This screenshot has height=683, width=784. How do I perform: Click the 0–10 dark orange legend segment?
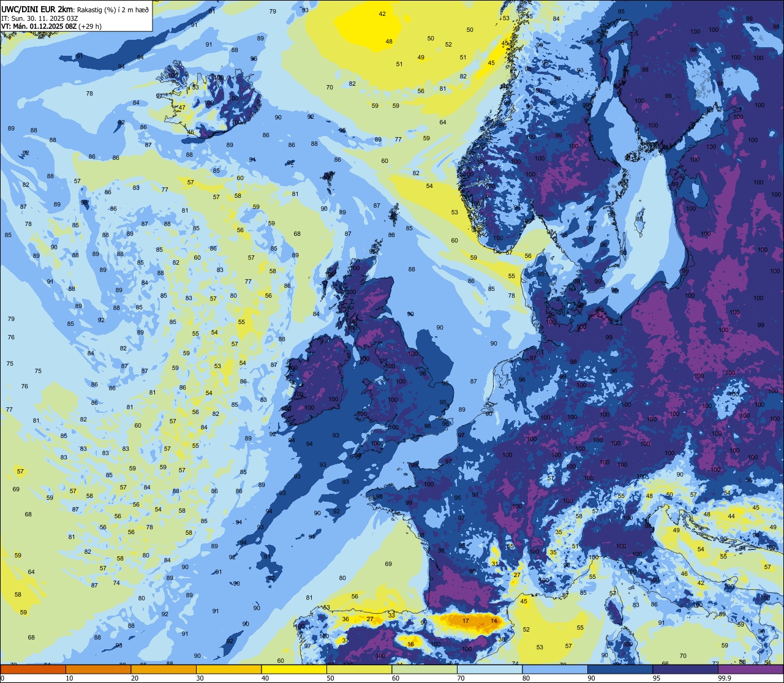33,669
